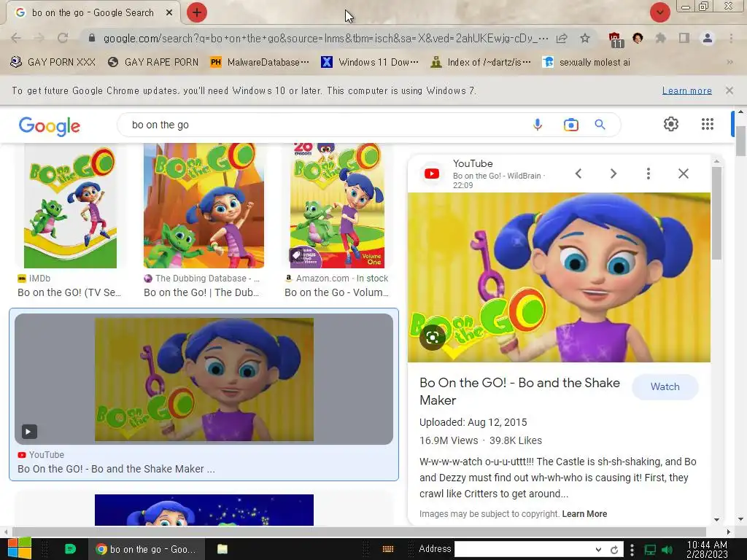
Task: Click the 'Bo on the Go! | The Dub…' title
Action: (201, 292)
